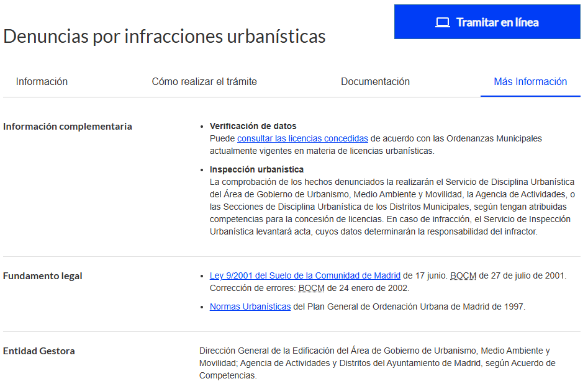Click the Verificación de datos bold label
The image size is (588, 389).
(x=253, y=127)
